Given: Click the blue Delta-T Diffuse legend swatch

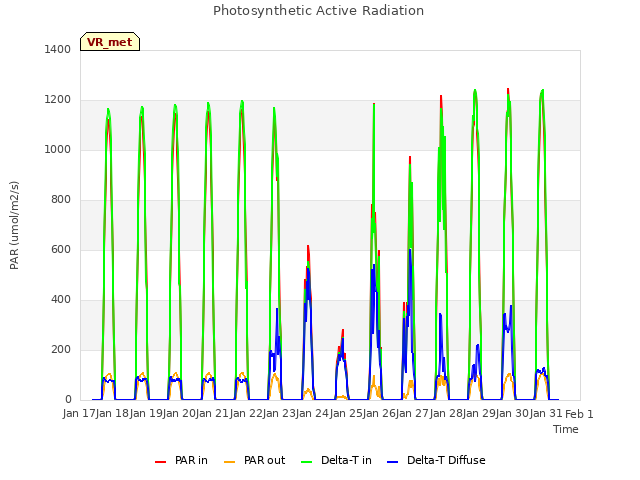Looking at the screenshot, I should pyautogui.click(x=392, y=462).
